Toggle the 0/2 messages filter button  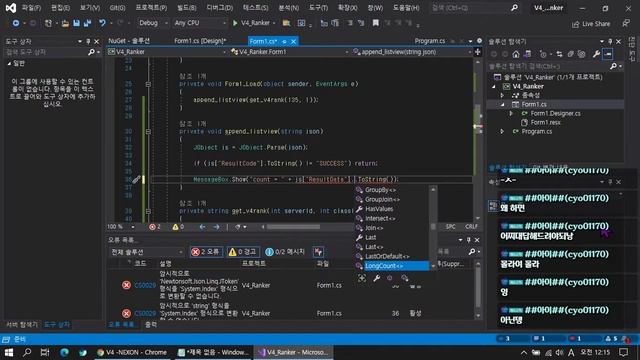[285, 252]
